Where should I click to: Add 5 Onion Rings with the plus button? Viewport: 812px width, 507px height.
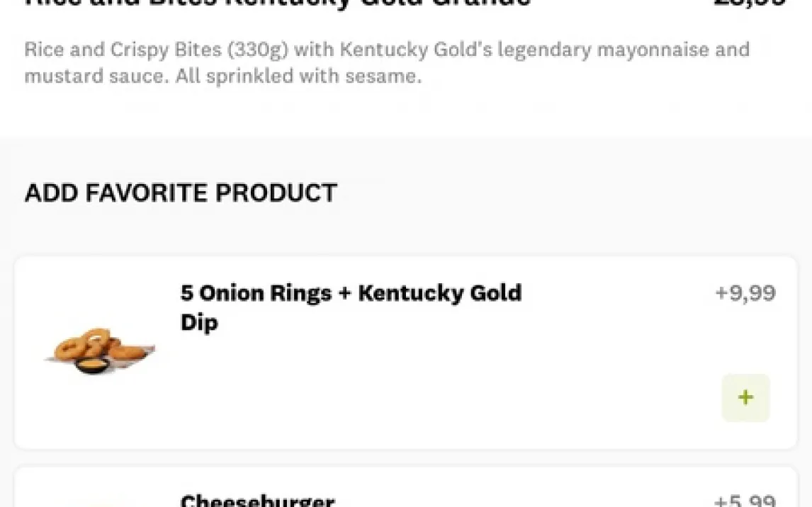(745, 397)
